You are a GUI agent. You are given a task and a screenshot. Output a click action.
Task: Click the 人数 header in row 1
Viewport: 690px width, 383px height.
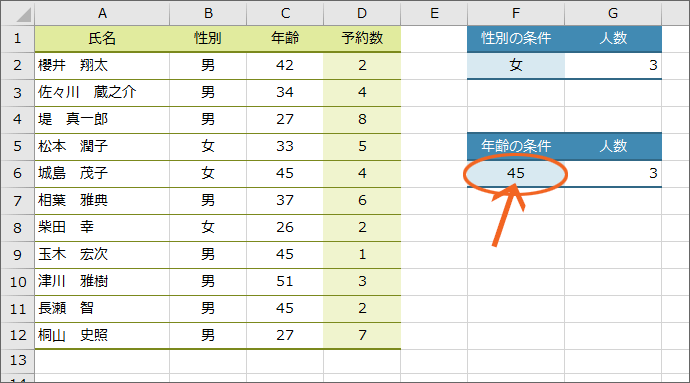tap(613, 39)
